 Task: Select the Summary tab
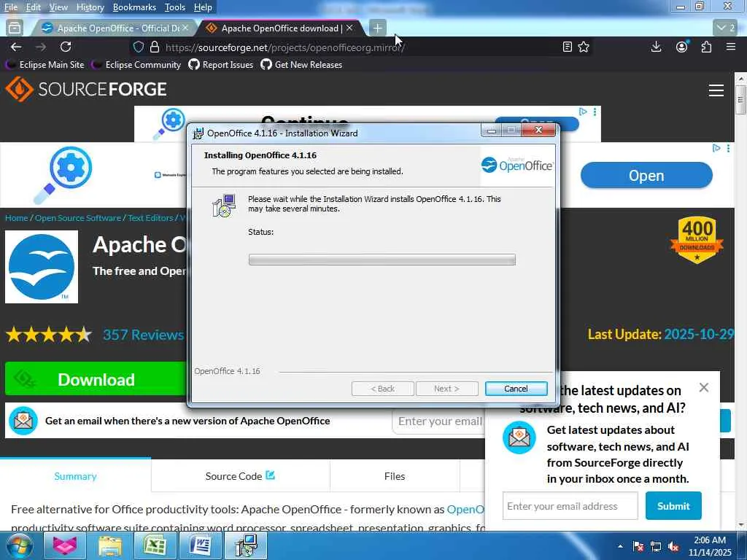point(75,476)
